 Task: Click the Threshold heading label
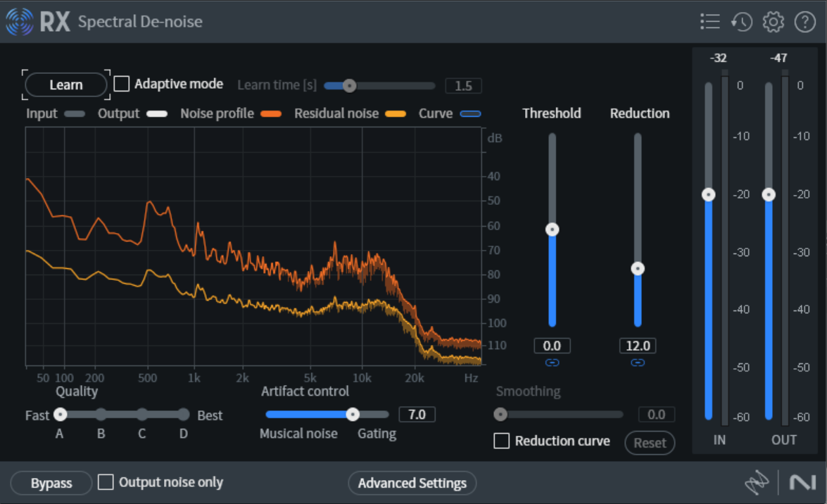(552, 113)
